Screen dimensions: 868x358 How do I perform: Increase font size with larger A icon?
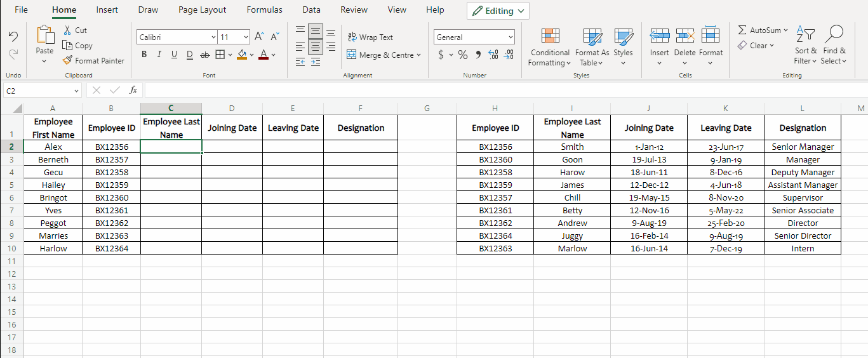(259, 37)
